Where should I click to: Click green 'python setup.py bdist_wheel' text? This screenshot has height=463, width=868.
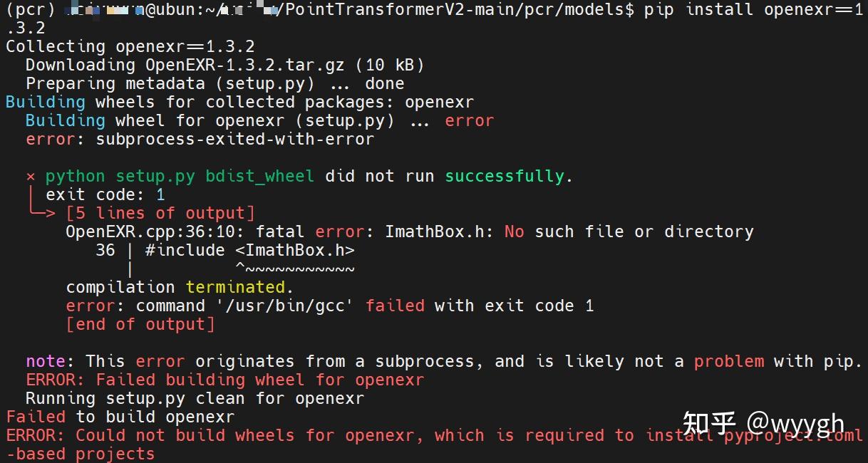(180, 176)
